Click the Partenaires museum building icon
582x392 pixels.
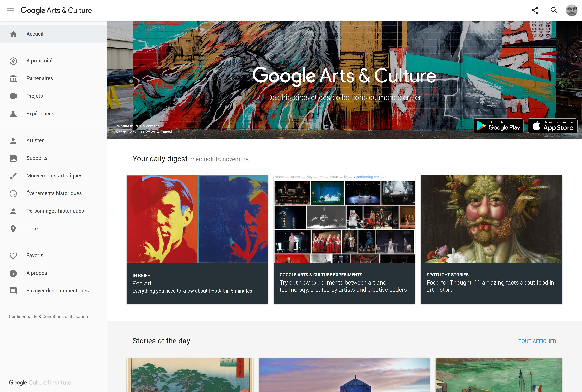tap(13, 78)
